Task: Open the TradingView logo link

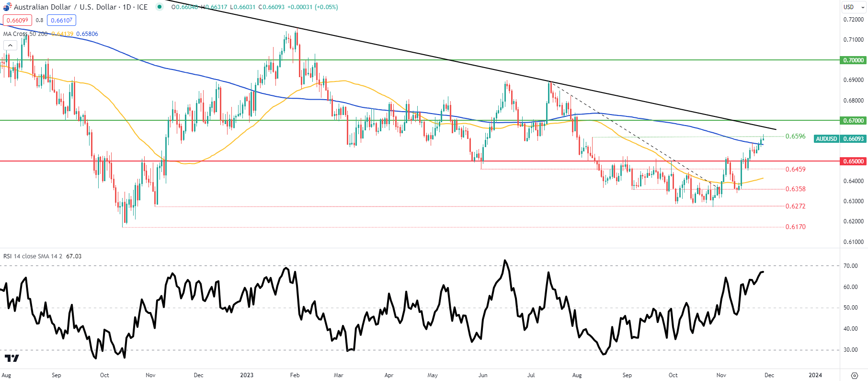Action: pyautogui.click(x=11, y=358)
